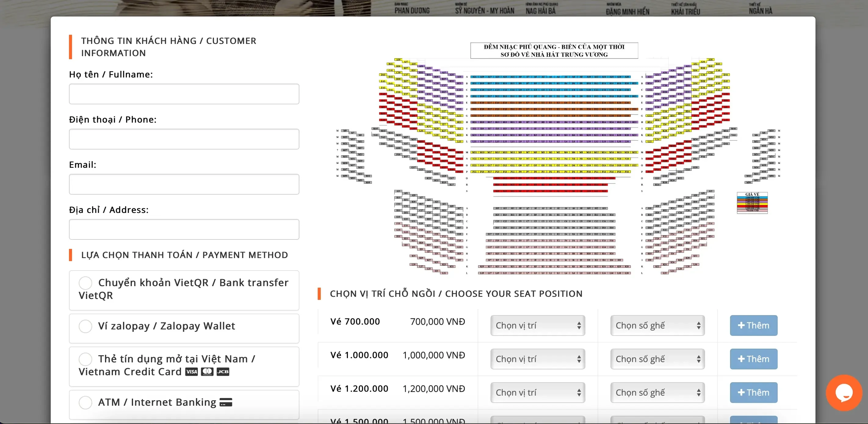The height and width of the screenshot is (424, 868).
Task: Add the 700.000 ticket with Thêm button
Action: 754,325
